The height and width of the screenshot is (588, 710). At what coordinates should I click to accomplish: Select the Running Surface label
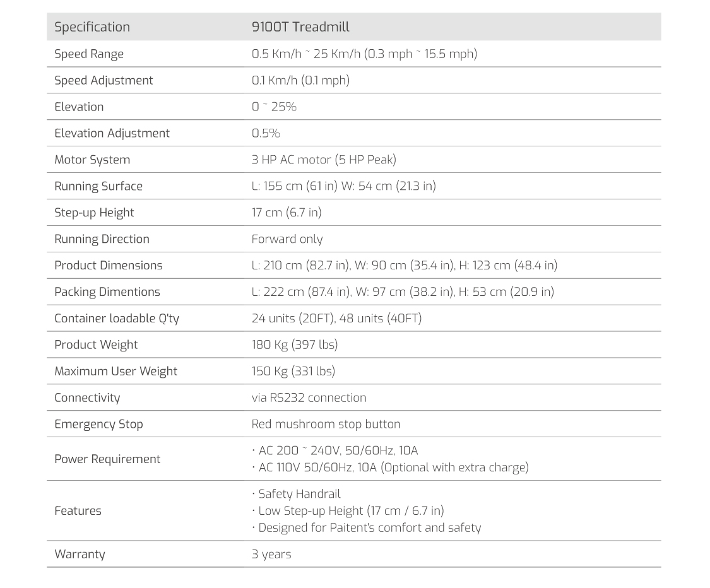(x=98, y=186)
